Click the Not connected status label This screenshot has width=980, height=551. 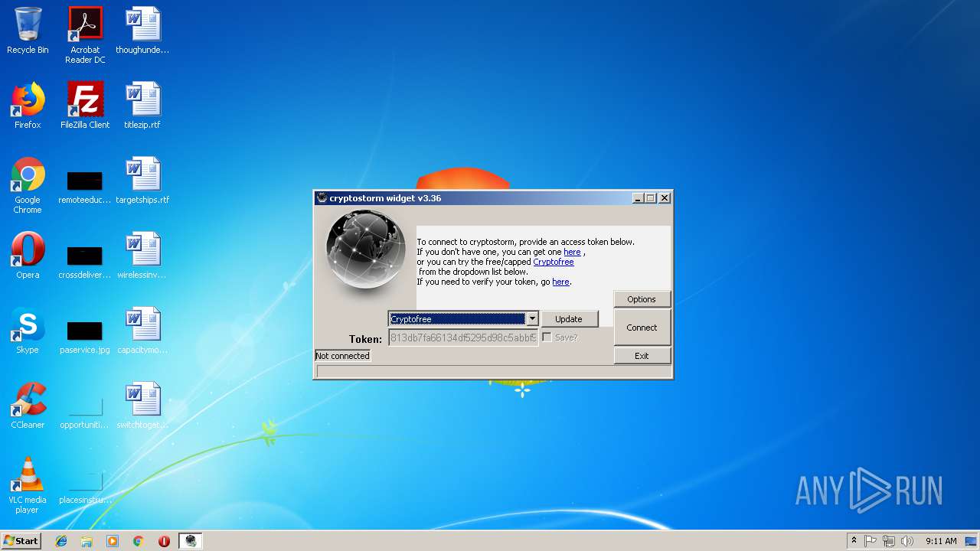pyautogui.click(x=342, y=356)
